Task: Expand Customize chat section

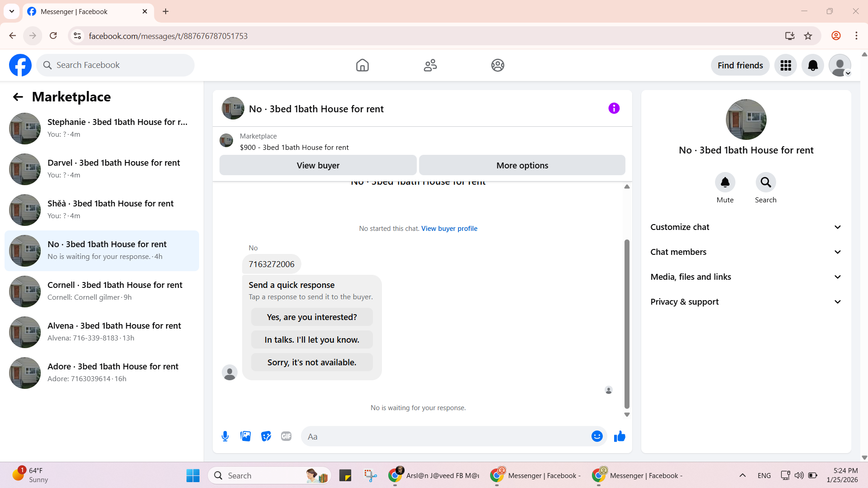Action: (x=746, y=227)
